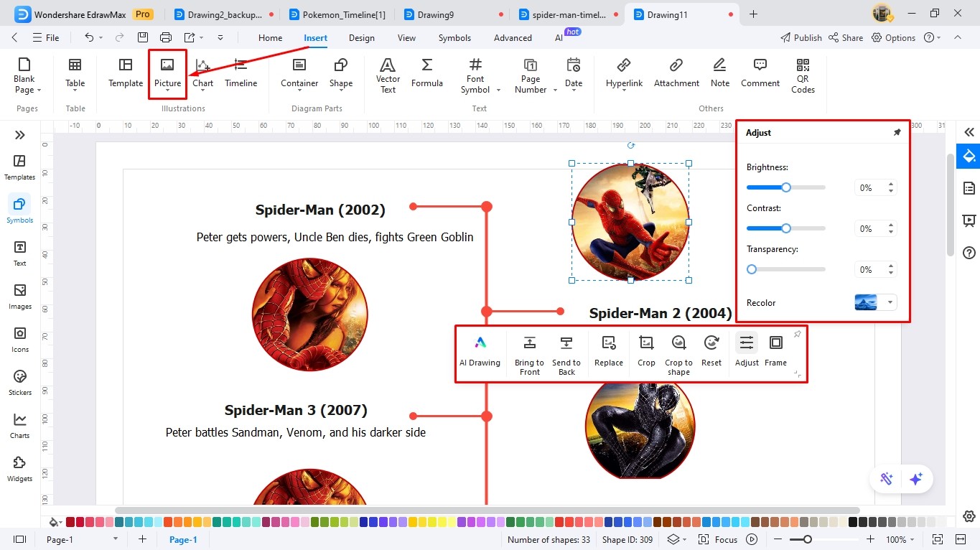Switch to Pokemon_Timeline document tab

coord(337,14)
